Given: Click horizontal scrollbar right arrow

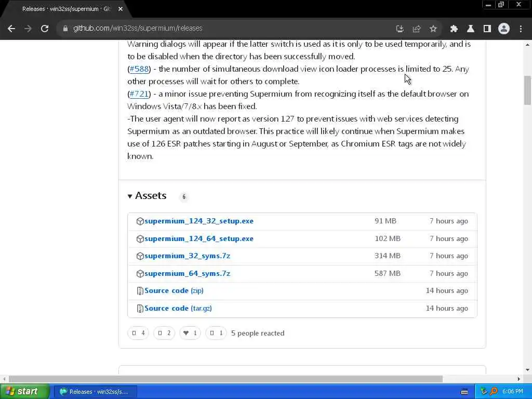Looking at the screenshot, I should click(519, 379).
